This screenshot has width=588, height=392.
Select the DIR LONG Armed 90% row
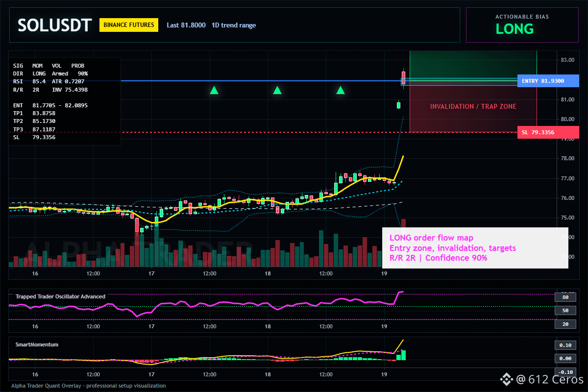pyautogui.click(x=50, y=73)
